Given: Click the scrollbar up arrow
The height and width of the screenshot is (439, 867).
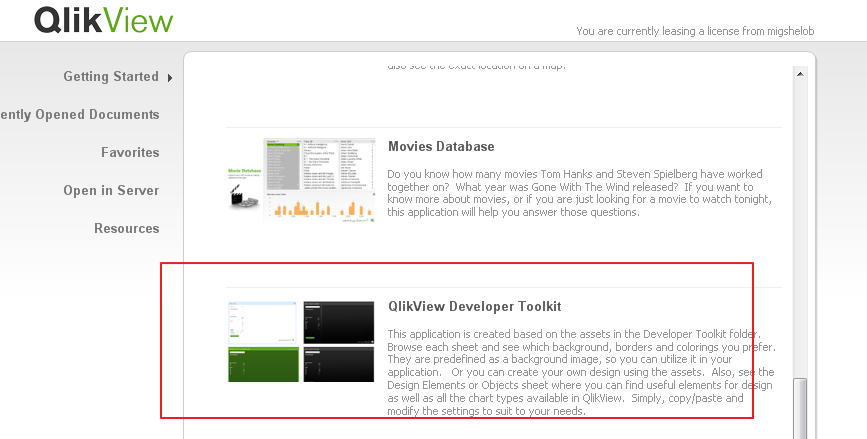Looking at the screenshot, I should click(800, 74).
